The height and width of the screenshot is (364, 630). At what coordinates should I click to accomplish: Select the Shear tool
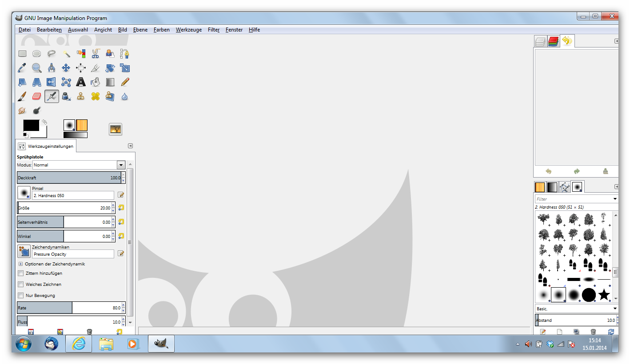[x=22, y=82]
